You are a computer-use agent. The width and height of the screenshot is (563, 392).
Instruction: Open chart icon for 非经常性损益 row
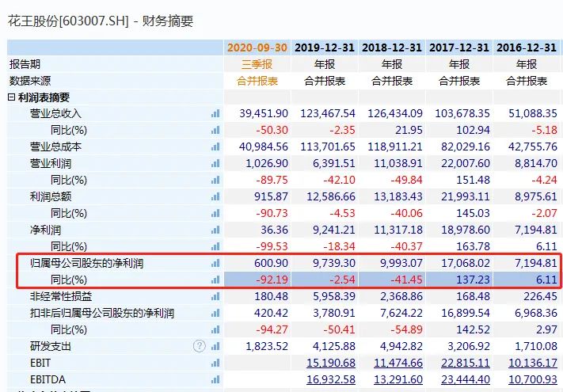[215, 296]
